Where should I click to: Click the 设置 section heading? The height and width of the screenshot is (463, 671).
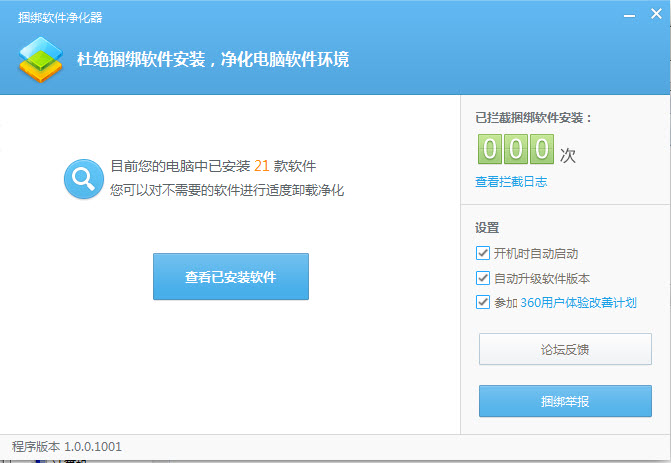tap(487, 228)
